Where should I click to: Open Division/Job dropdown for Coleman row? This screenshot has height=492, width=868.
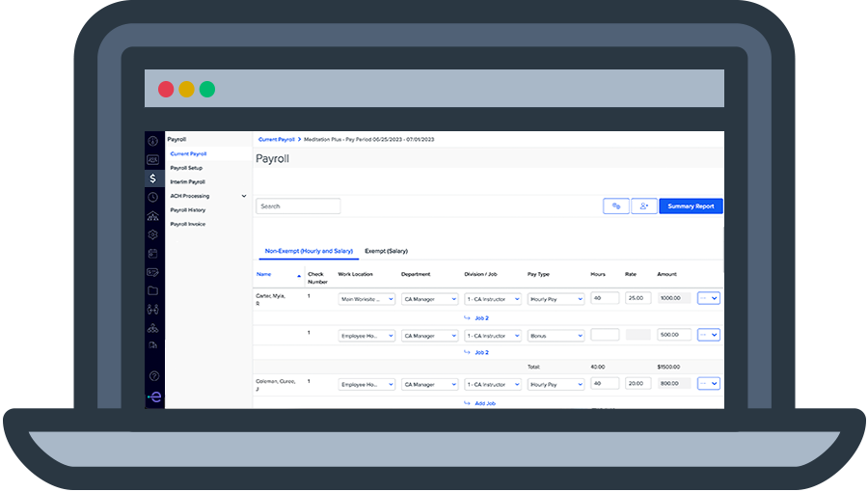[x=493, y=384]
